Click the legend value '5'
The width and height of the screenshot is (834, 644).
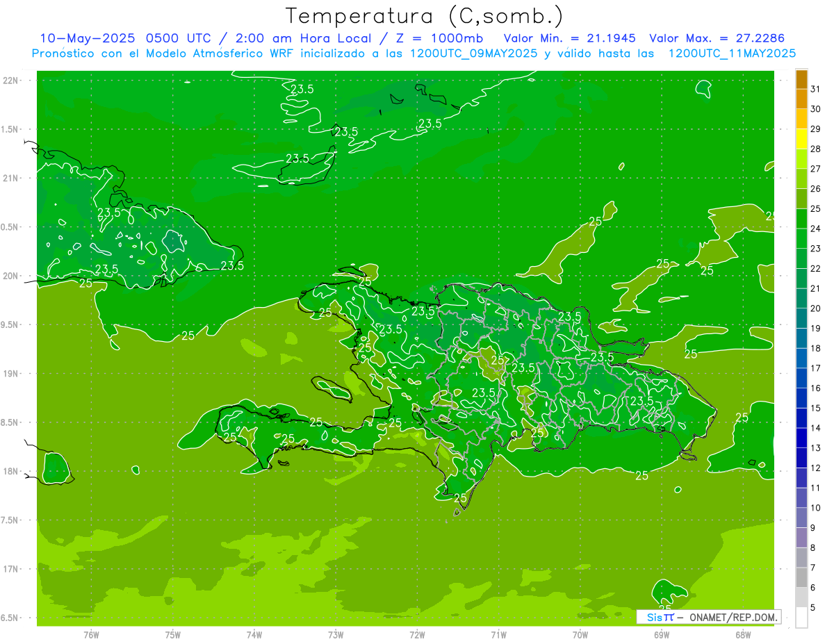point(812,607)
